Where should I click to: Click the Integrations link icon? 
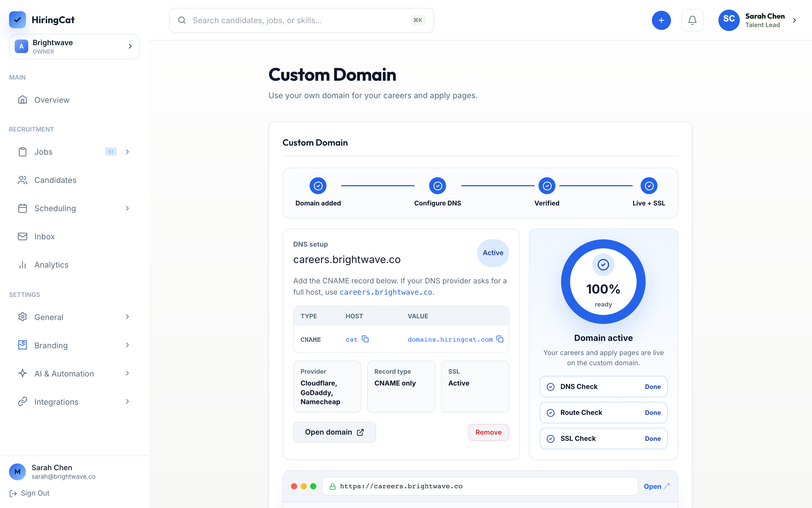click(x=23, y=402)
